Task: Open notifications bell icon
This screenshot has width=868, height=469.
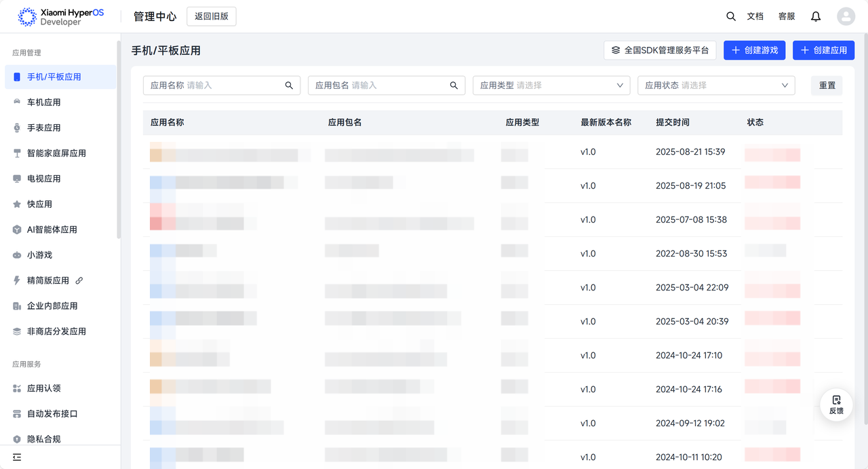Action: (816, 16)
